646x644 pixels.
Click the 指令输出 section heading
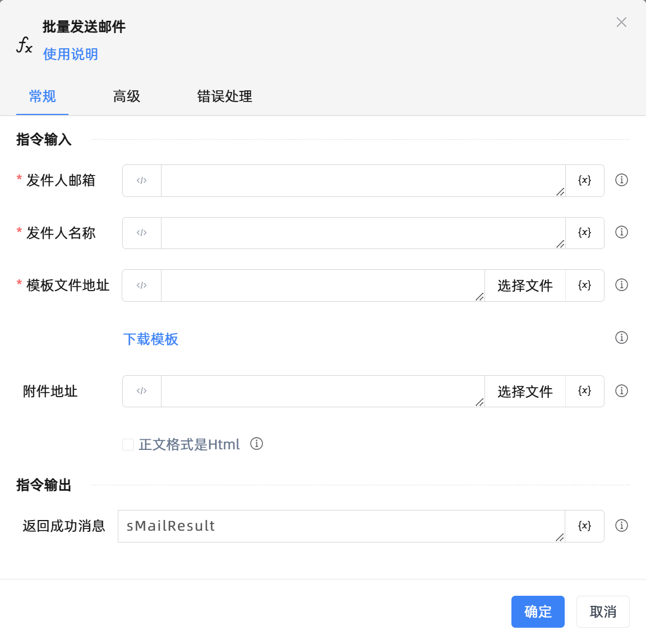click(x=44, y=485)
